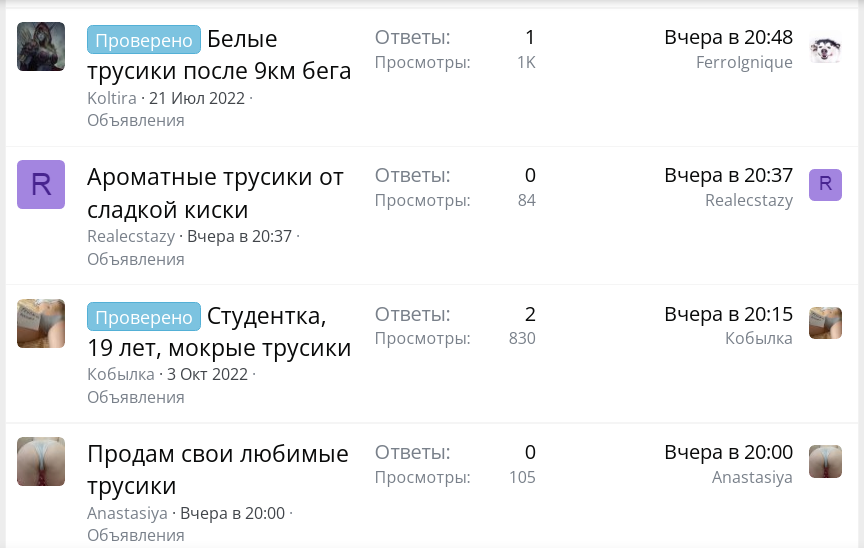Viewport: 864px width, 548px height.
Task: Open Anastasiya author link under the thread title
Action: [127, 513]
